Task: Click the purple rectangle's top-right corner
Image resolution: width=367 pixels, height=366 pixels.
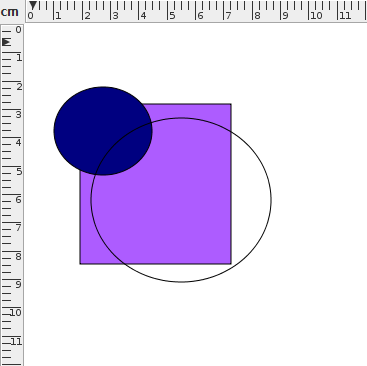Action: coord(231,104)
